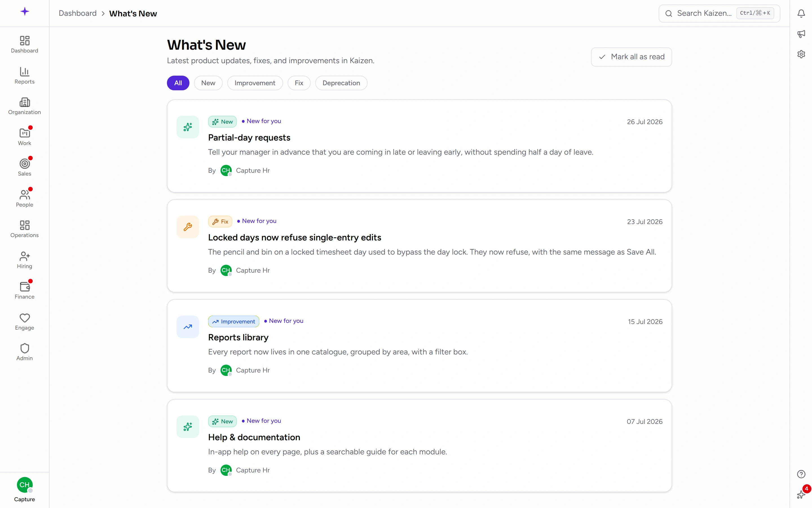Open the Engage module
812x508 pixels.
click(25, 321)
